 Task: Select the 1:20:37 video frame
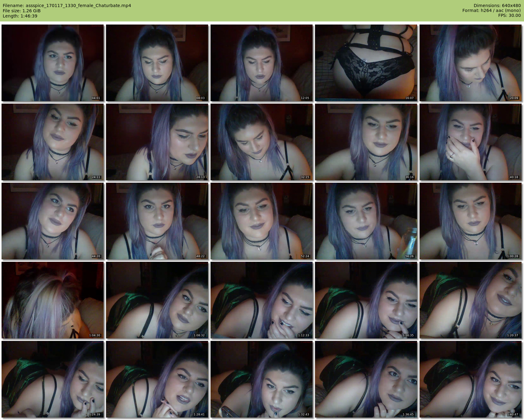(x=471, y=300)
